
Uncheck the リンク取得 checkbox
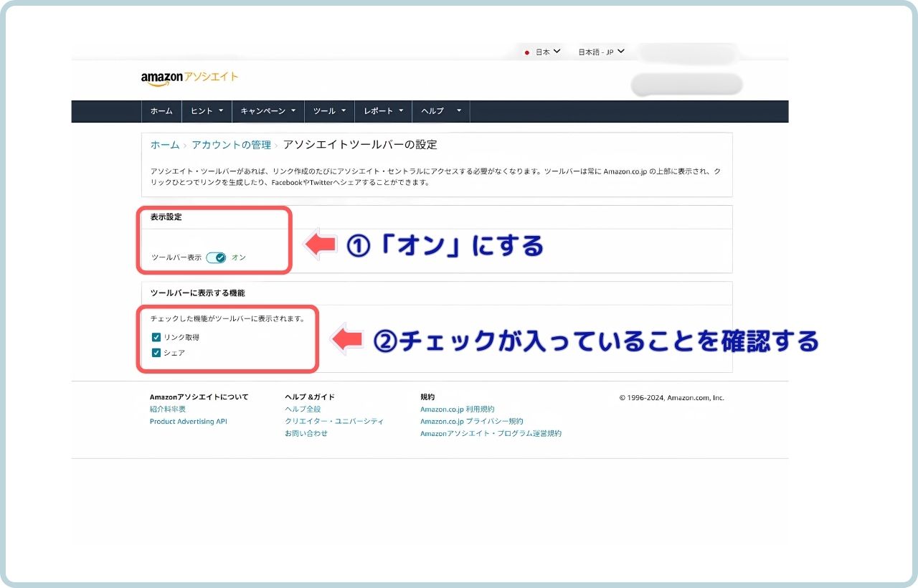(x=156, y=337)
